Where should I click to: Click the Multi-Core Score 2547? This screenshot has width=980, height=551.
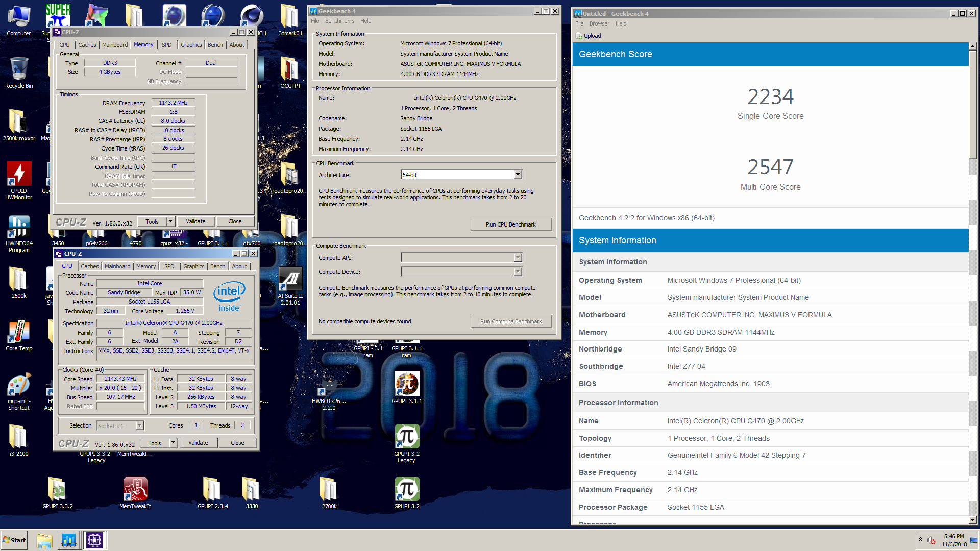[x=770, y=167]
